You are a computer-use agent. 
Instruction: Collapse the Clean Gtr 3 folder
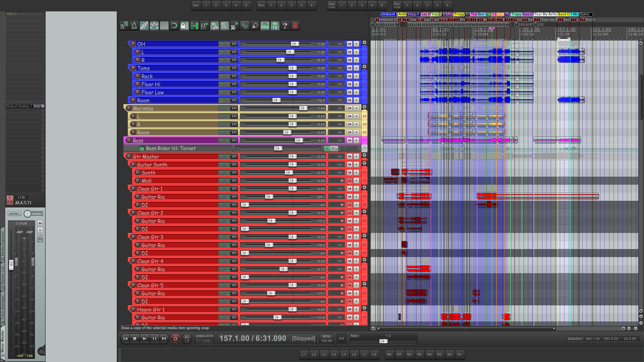[x=364, y=236]
